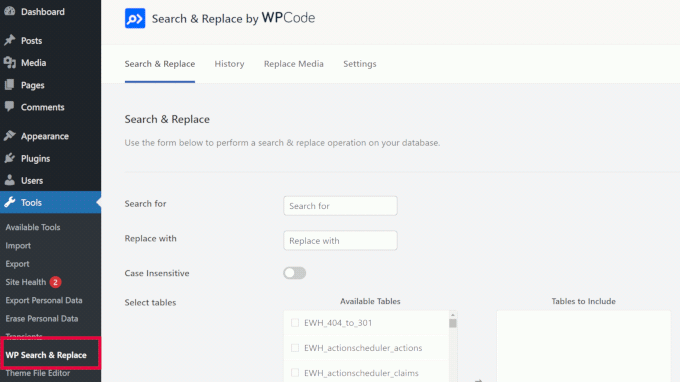Screen dimensions: 680x382
Task: Click the Search for input field
Action: click(x=340, y=206)
